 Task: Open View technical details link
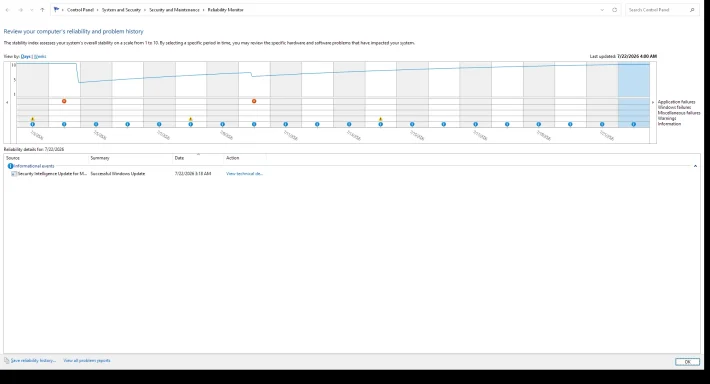pyautogui.click(x=244, y=174)
